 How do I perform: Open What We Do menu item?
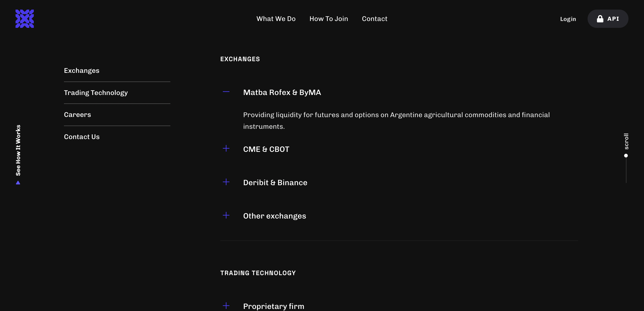(x=276, y=19)
